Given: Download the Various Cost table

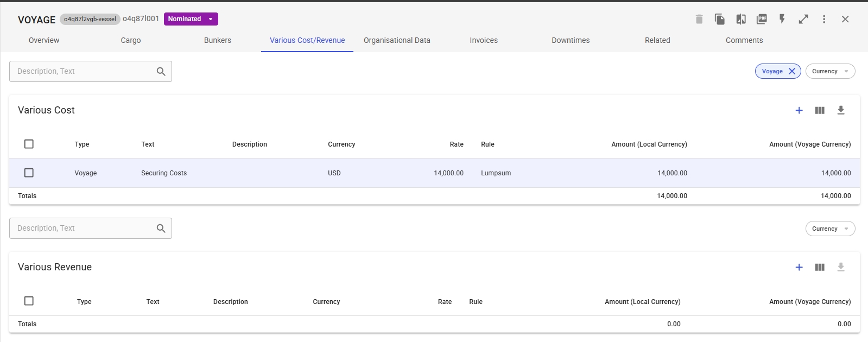Looking at the screenshot, I should pos(841,110).
